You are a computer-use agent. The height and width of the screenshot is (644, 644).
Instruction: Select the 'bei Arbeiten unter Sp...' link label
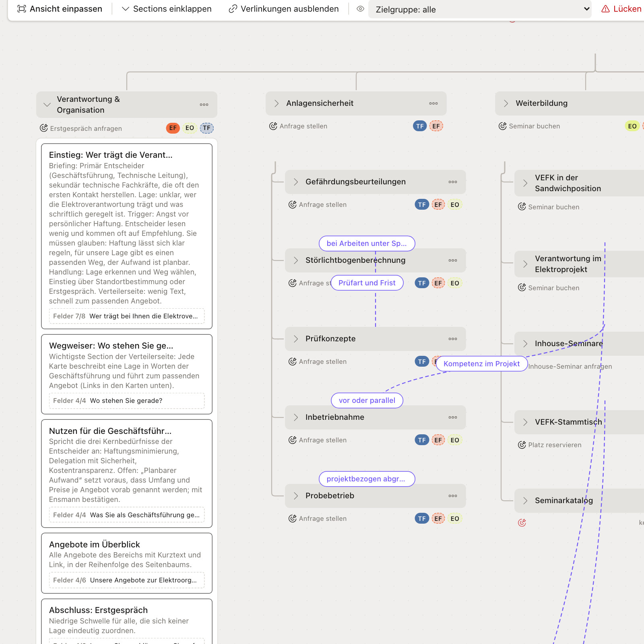367,244
